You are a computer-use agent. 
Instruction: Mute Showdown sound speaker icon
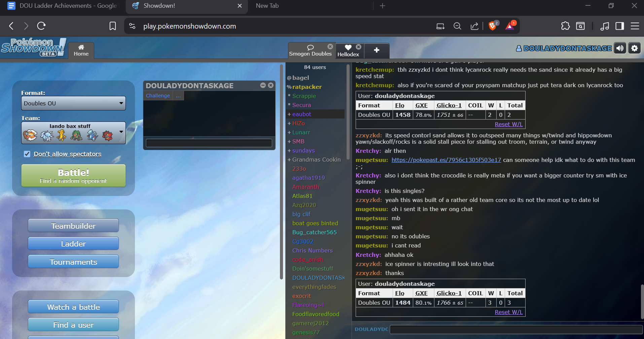click(x=620, y=48)
